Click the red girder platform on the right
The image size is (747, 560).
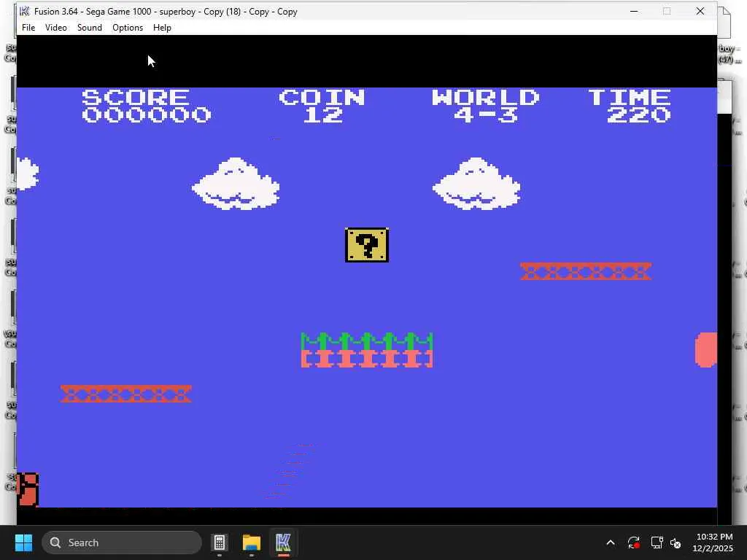(x=586, y=271)
